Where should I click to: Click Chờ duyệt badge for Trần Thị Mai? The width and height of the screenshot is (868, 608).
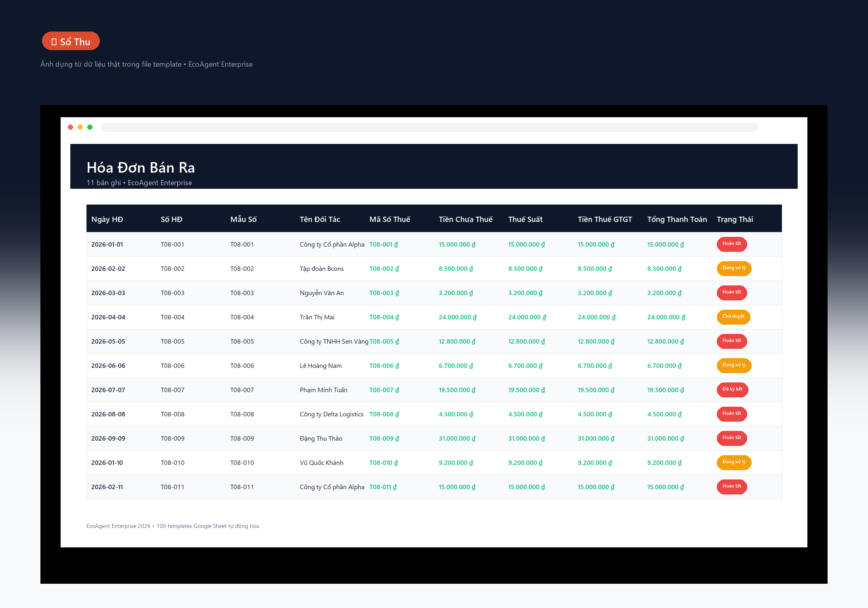[x=733, y=317]
